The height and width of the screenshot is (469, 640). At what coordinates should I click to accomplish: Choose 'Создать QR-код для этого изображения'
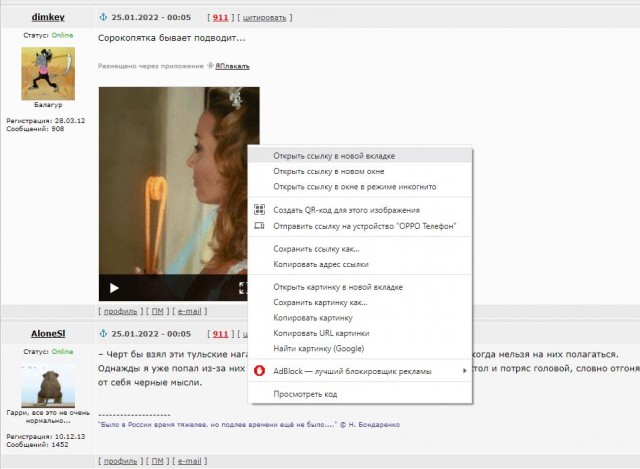pos(360,210)
